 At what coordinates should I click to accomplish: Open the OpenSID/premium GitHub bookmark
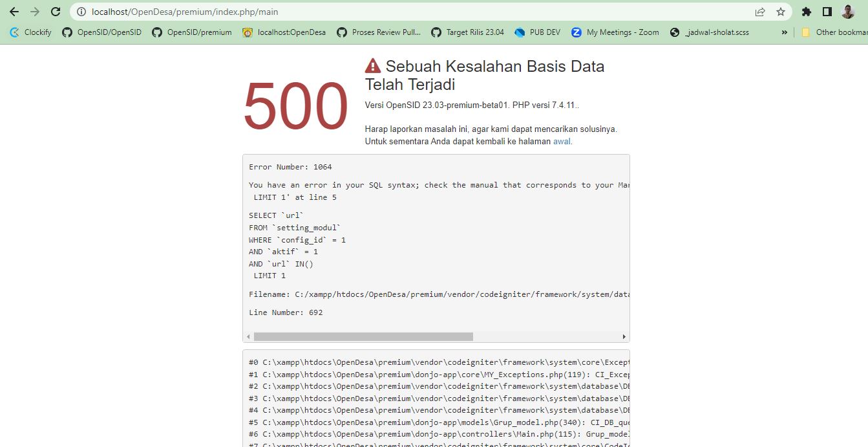click(191, 32)
